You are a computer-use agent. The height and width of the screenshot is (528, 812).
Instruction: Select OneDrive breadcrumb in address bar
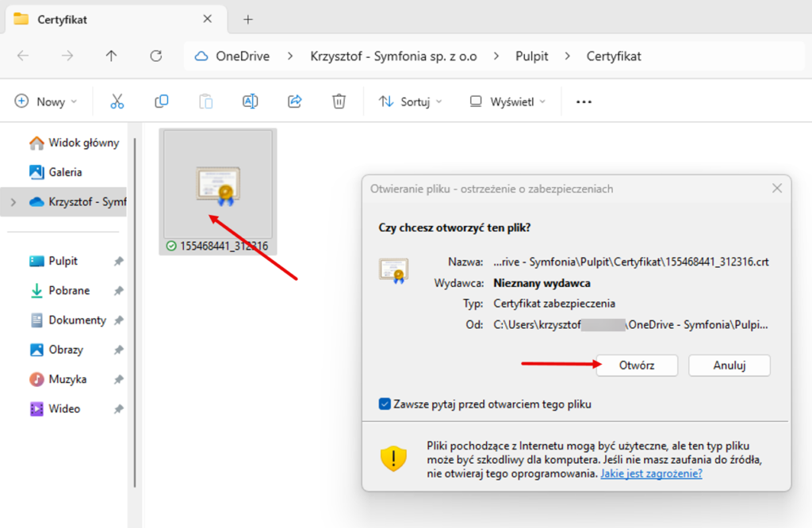pyautogui.click(x=243, y=56)
